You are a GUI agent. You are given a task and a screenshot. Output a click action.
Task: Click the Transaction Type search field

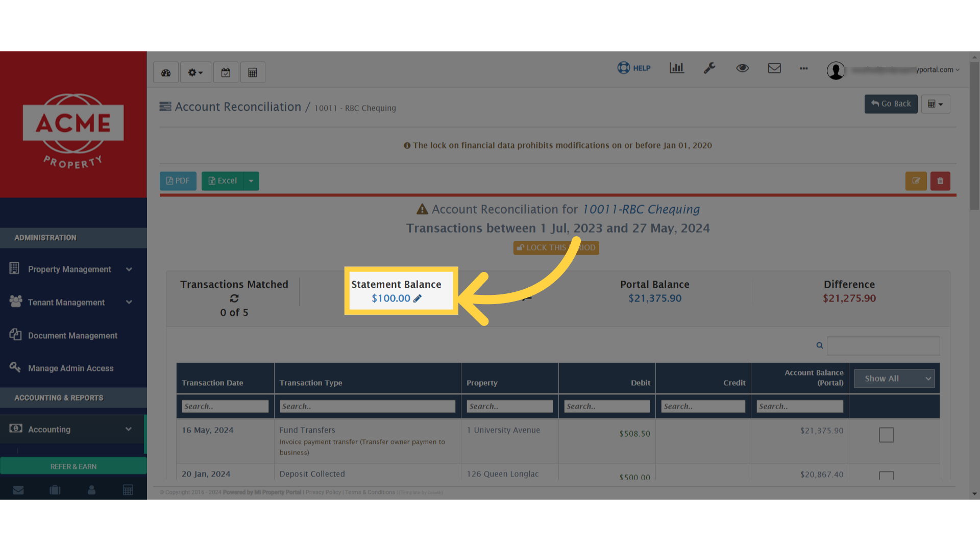(367, 406)
